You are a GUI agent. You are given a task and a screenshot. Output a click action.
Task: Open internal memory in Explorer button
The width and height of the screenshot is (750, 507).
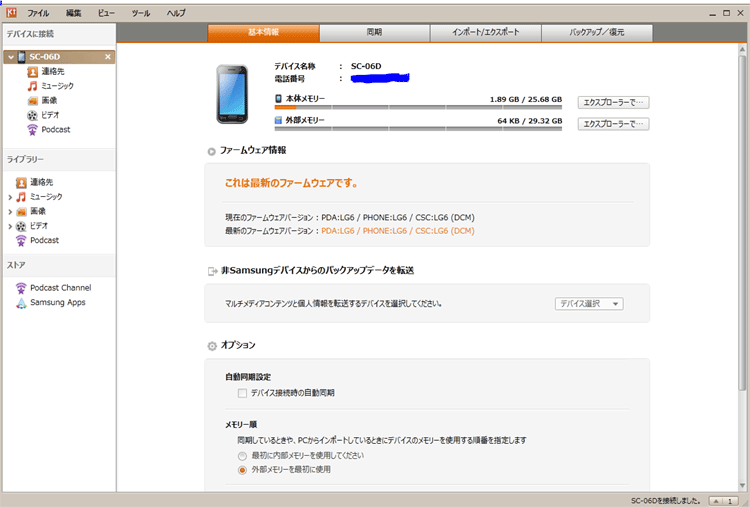click(x=613, y=102)
